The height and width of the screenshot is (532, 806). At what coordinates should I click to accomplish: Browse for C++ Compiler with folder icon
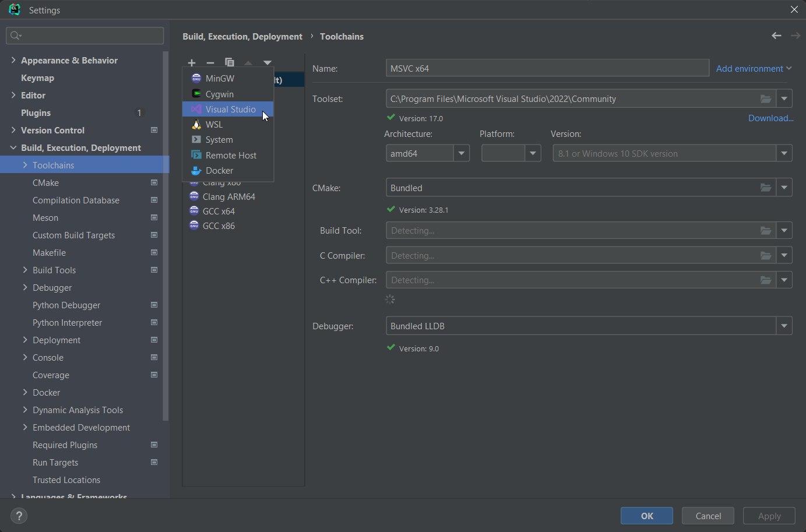(x=766, y=280)
